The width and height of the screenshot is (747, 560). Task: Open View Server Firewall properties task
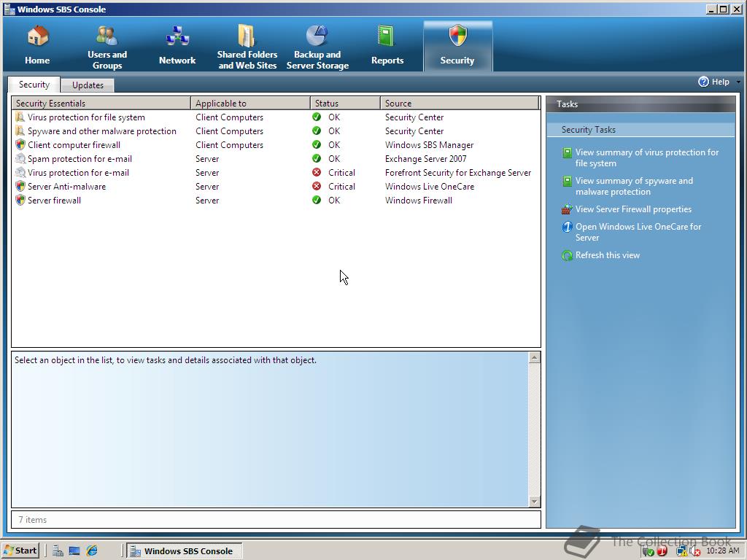tap(633, 209)
